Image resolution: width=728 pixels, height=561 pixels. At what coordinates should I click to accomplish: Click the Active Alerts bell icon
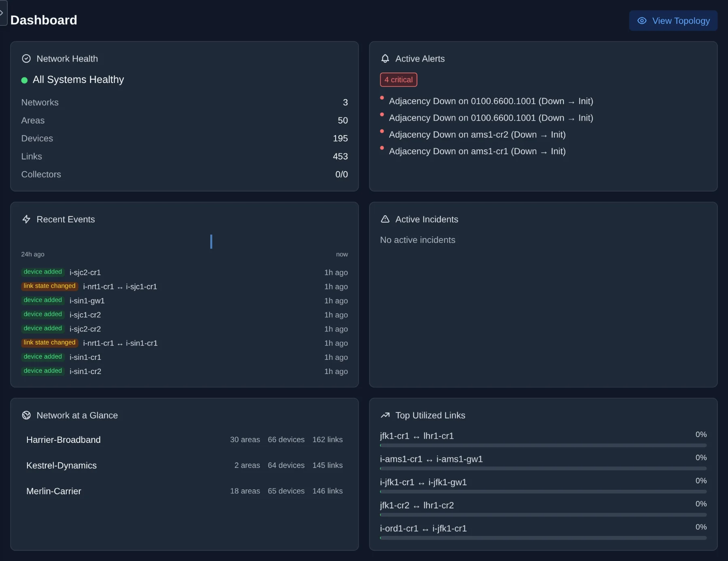385,59
